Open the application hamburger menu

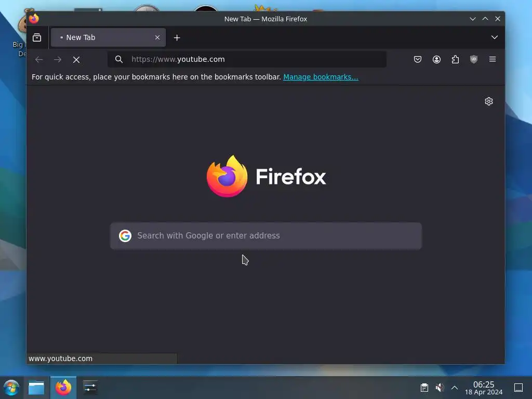493,59
